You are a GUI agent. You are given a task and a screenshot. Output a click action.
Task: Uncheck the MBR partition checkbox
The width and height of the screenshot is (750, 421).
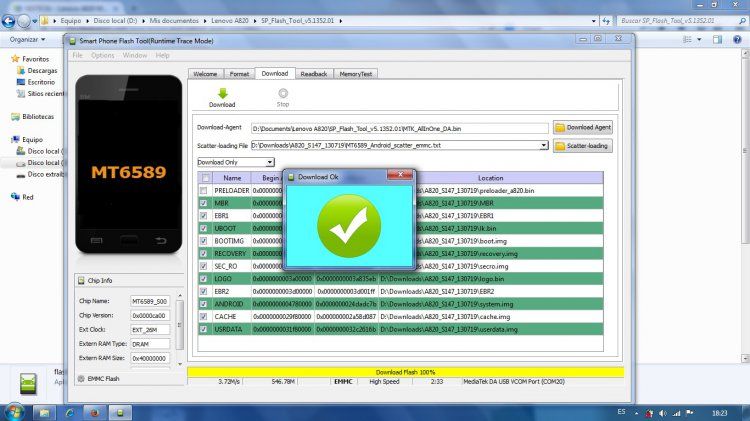pos(204,203)
